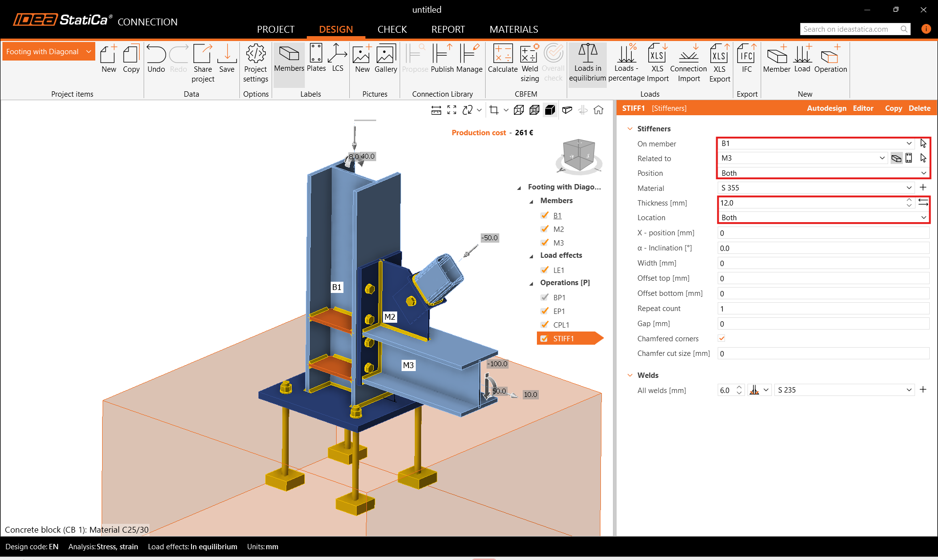Screen dimensions: 938x560
Task: Switch to the CHECK tab
Action: [x=392, y=29]
